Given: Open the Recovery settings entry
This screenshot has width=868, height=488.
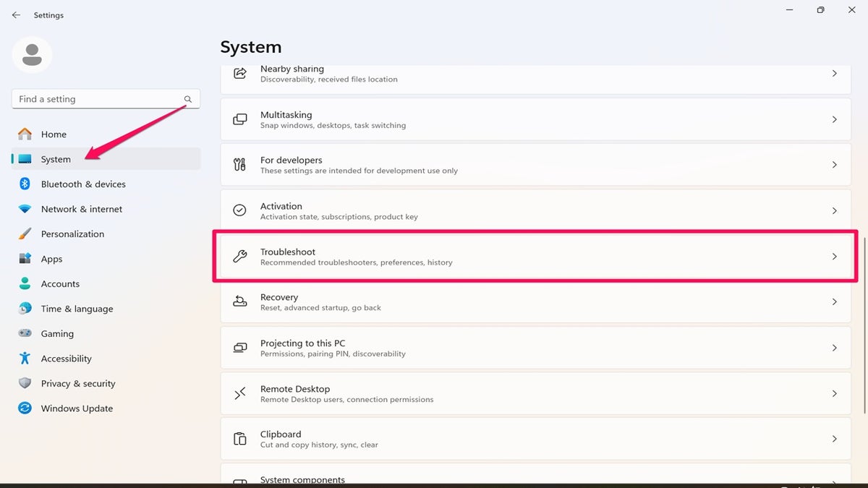Looking at the screenshot, I should point(535,302).
